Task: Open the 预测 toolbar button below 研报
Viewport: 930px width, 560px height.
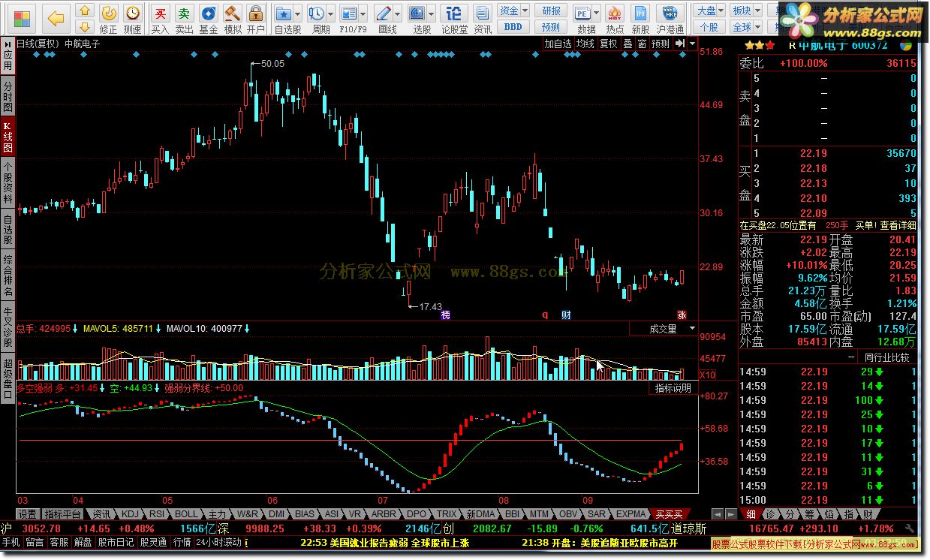Action: [551, 26]
